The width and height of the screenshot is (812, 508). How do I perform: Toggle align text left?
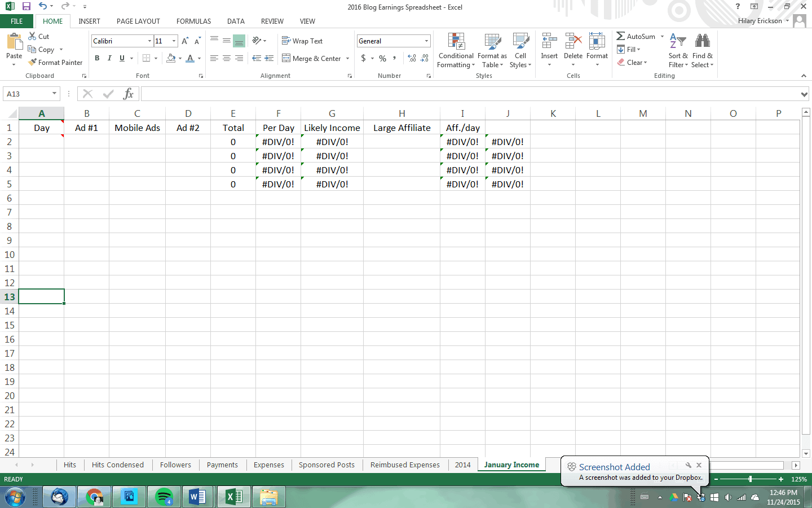pyautogui.click(x=214, y=58)
